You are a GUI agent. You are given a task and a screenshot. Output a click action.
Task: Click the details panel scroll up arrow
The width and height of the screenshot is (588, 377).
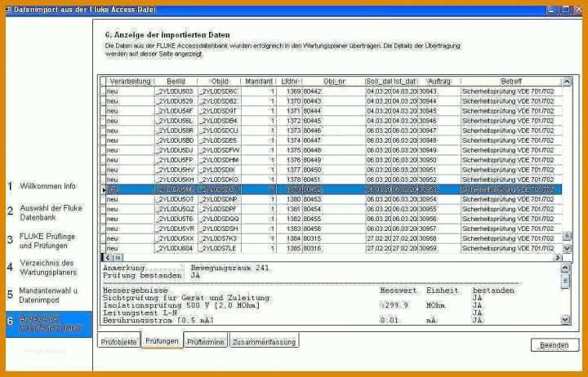click(565, 268)
